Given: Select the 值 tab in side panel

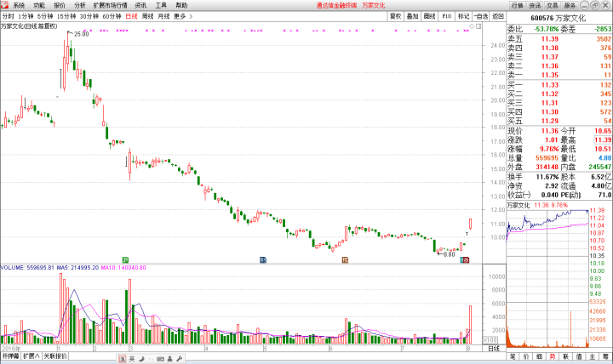Looking at the screenshot, I should click(579, 356).
